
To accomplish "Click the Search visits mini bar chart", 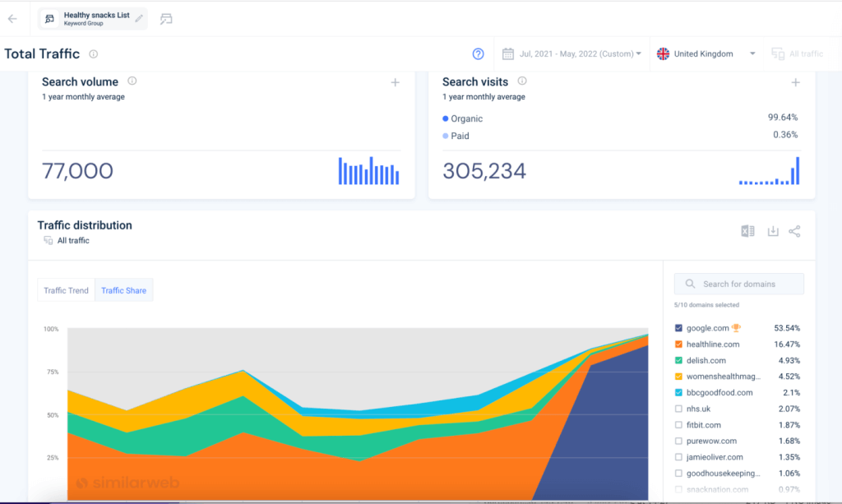I will [x=770, y=171].
